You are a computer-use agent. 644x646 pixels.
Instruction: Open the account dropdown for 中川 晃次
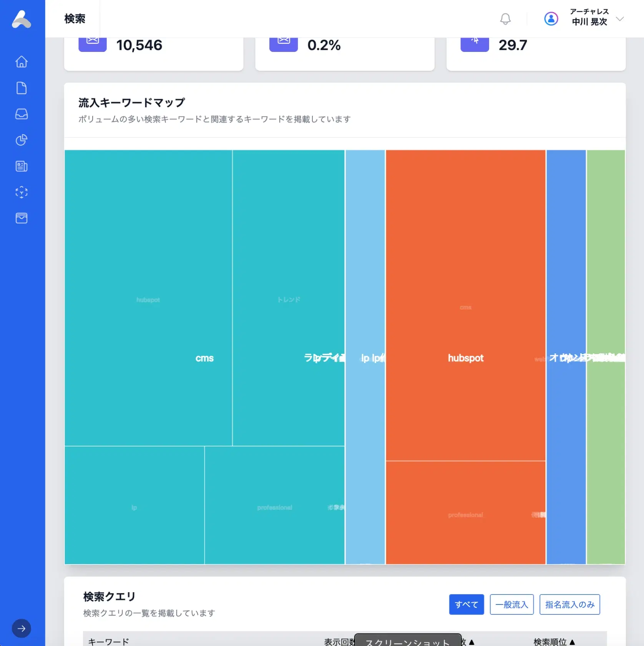point(620,19)
